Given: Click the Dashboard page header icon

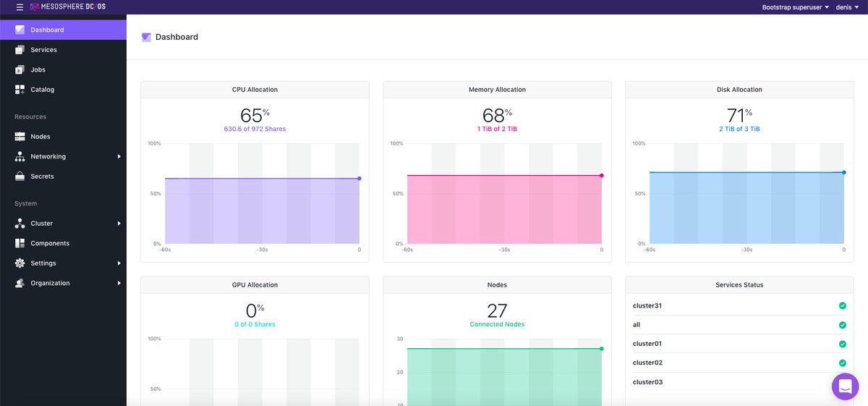Looking at the screenshot, I should coord(146,37).
